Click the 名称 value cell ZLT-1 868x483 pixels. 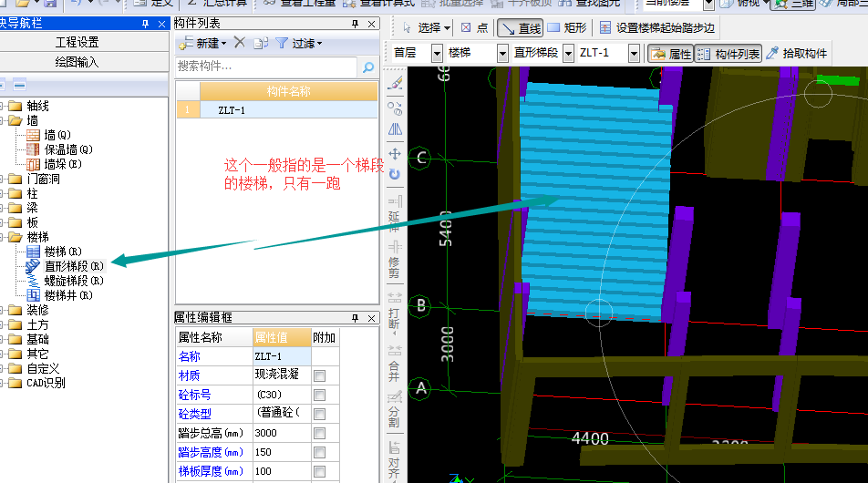[282, 356]
